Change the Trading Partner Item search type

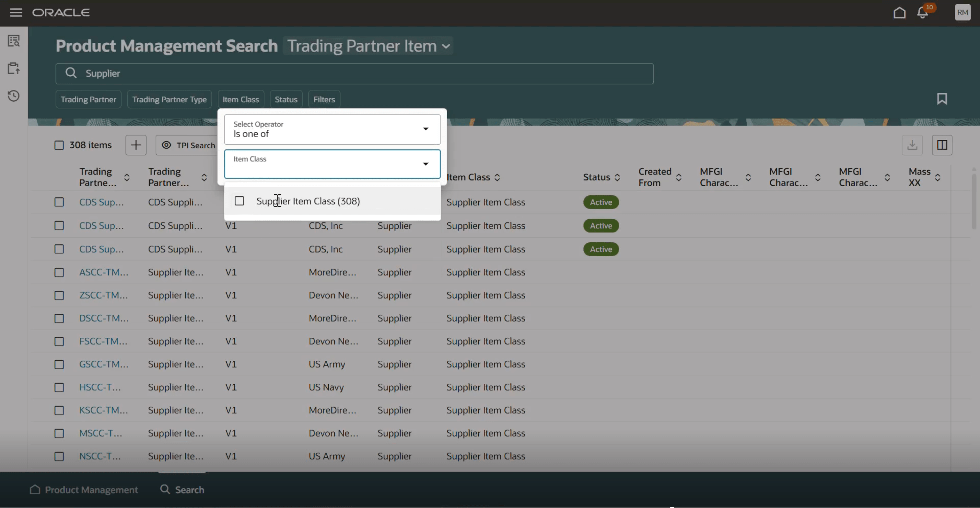click(x=368, y=46)
